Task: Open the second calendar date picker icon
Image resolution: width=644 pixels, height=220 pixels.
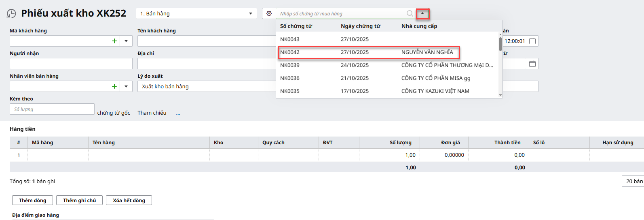Action: 532,64
